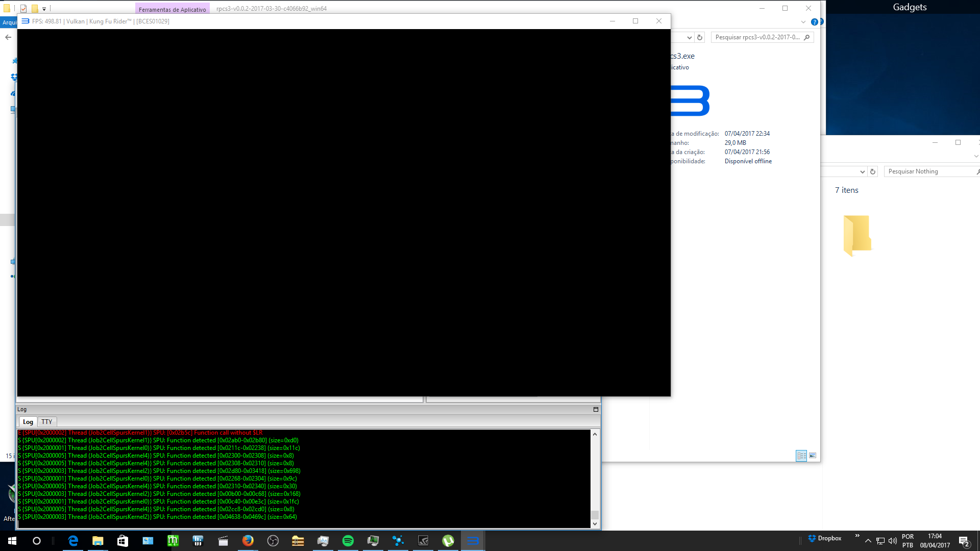This screenshot has width=980, height=551.
Task: Click the RPCS3 taskbar icon
Action: [473, 541]
